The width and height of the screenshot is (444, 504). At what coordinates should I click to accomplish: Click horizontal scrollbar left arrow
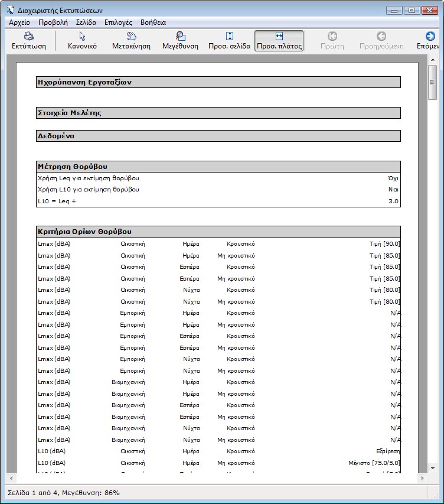pyautogui.click(x=11, y=477)
